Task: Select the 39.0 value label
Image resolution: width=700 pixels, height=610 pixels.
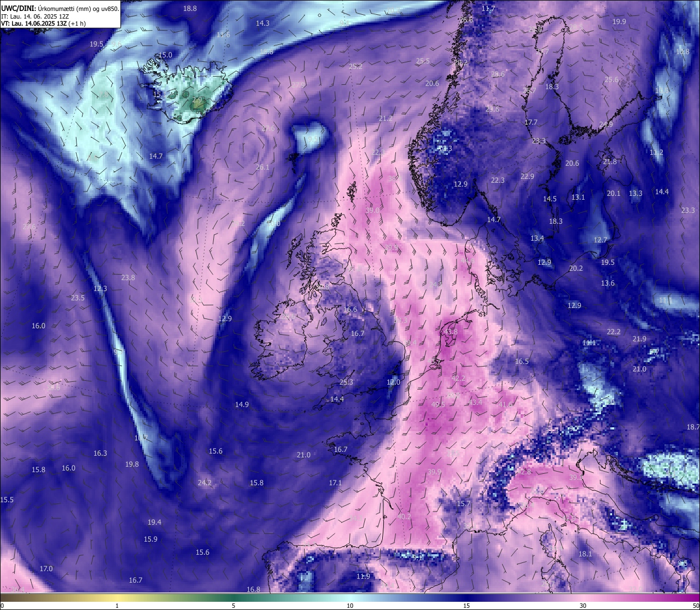Action: coord(372,211)
